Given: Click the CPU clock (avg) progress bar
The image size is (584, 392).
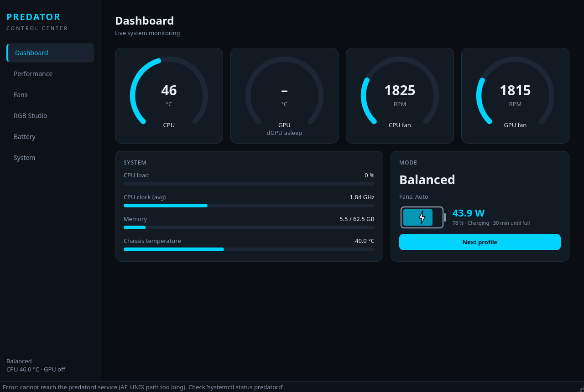Looking at the screenshot, I should [x=249, y=206].
